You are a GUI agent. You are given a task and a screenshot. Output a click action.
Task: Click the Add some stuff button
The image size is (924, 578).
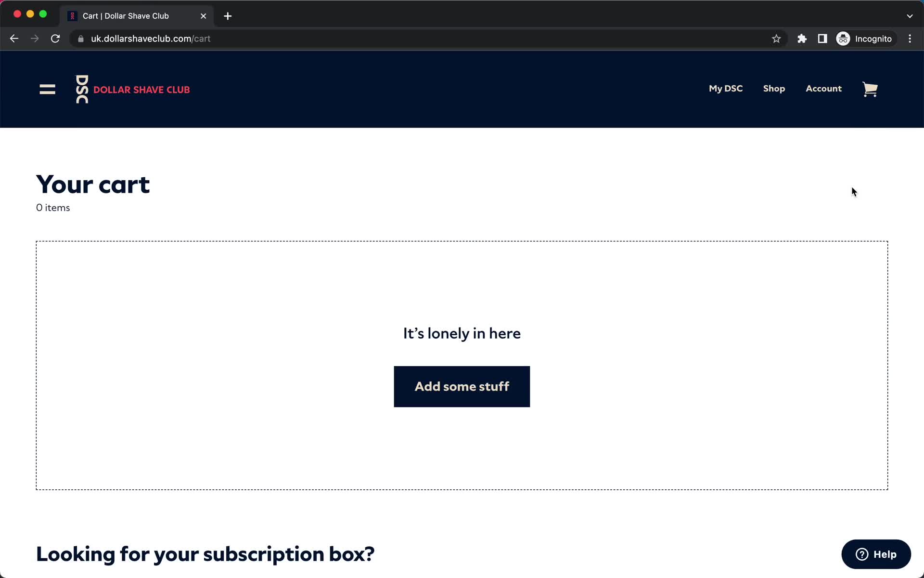pos(462,386)
